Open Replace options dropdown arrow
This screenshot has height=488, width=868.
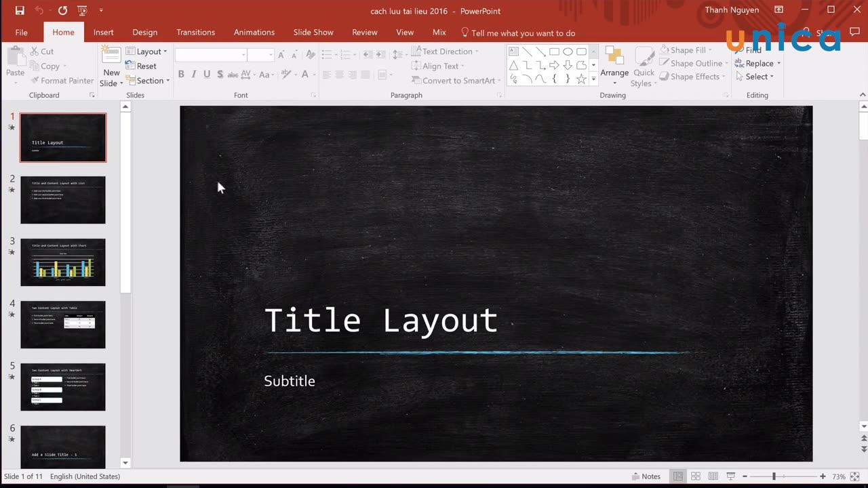point(778,64)
